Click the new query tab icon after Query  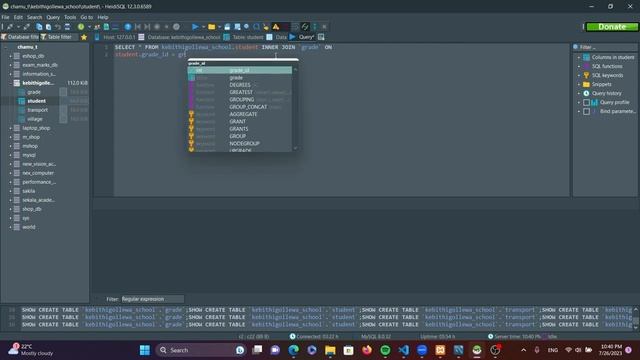click(x=321, y=37)
